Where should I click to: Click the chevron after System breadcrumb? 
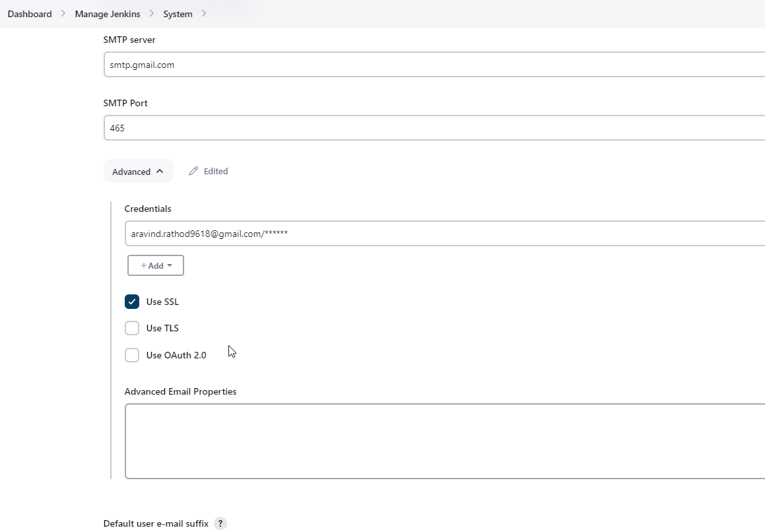(204, 14)
